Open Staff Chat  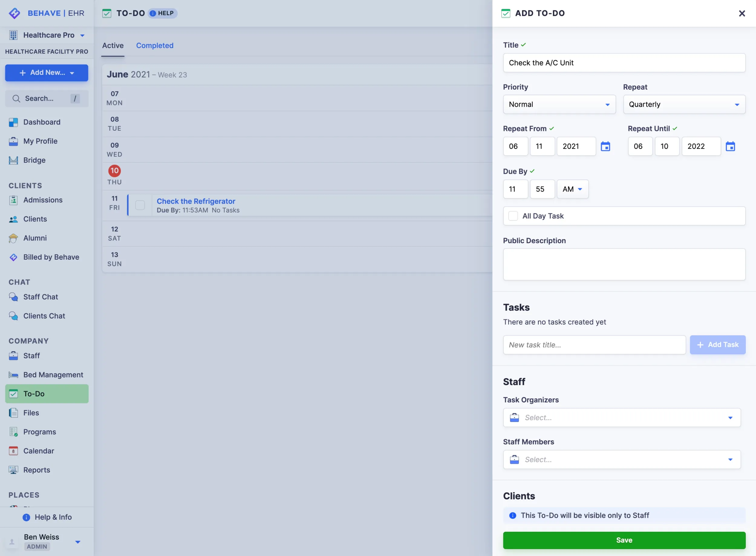tap(41, 297)
